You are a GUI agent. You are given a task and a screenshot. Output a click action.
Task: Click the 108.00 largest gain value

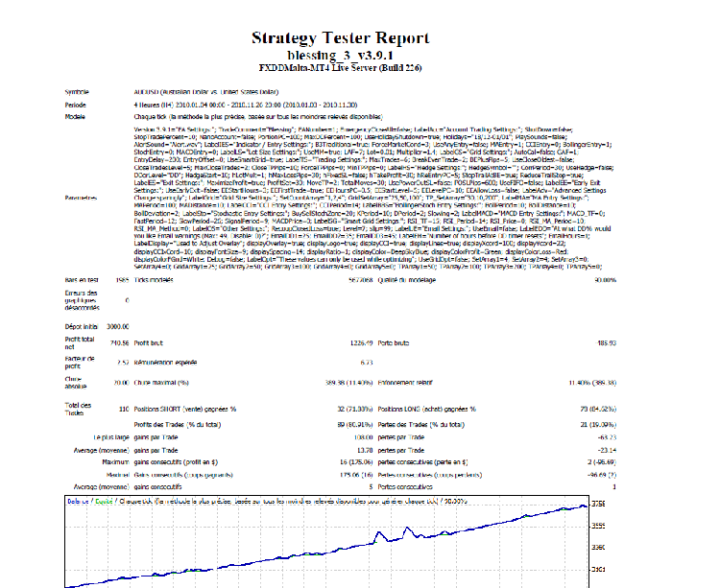(x=363, y=437)
